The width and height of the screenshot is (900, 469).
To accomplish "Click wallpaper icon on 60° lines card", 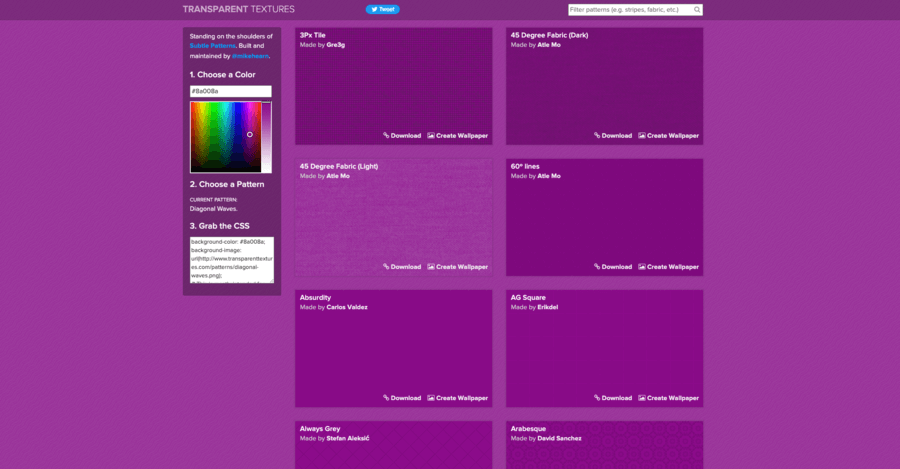I will 642,266.
